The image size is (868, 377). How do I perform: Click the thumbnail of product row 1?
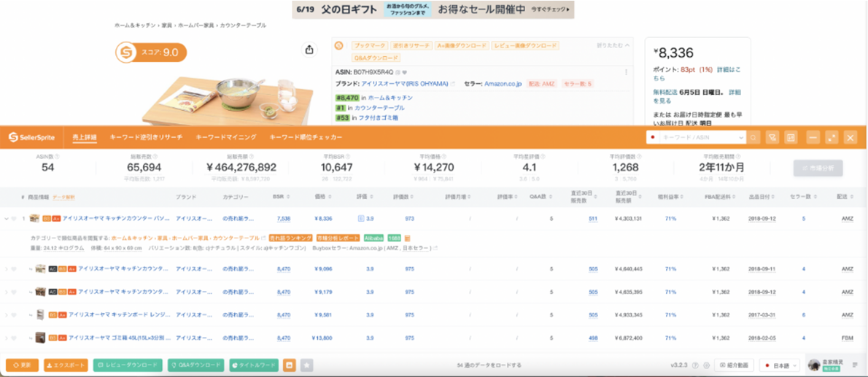pyautogui.click(x=34, y=219)
